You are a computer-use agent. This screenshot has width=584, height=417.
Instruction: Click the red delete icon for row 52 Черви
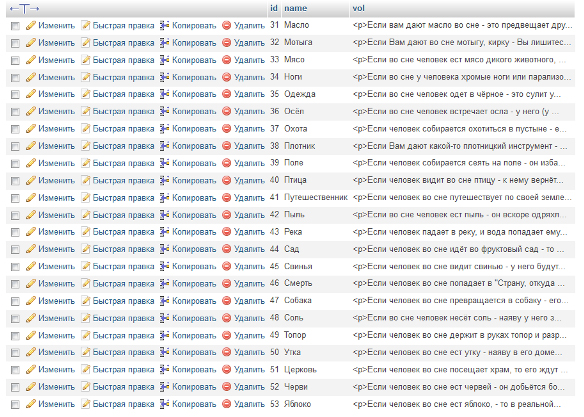tap(226, 387)
